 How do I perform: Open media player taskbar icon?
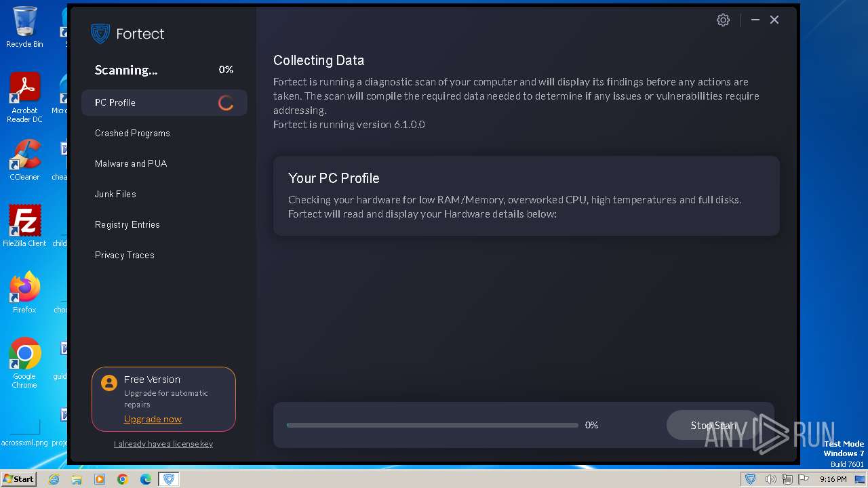click(x=100, y=479)
